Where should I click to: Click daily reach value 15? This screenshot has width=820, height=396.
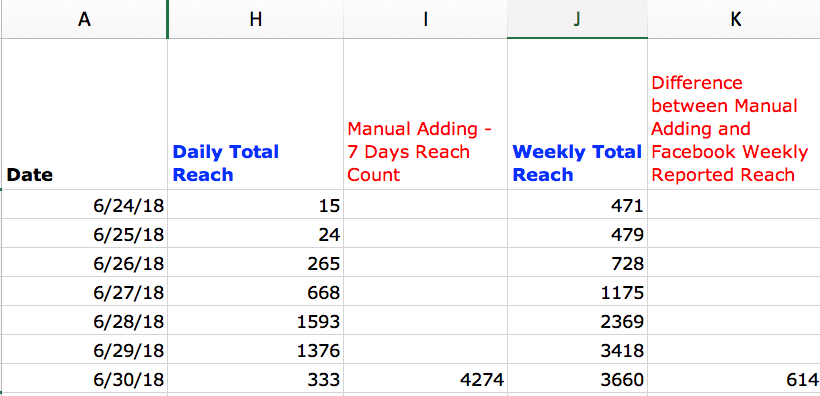tap(255, 205)
